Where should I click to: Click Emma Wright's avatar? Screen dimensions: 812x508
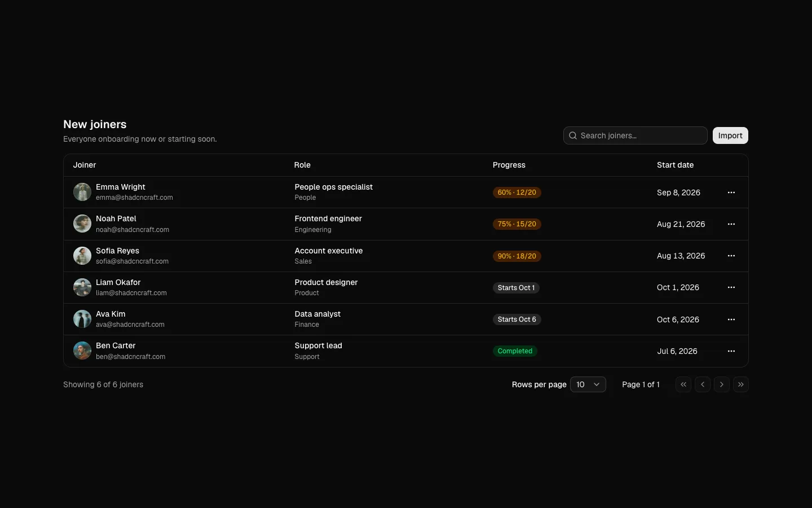[82, 192]
